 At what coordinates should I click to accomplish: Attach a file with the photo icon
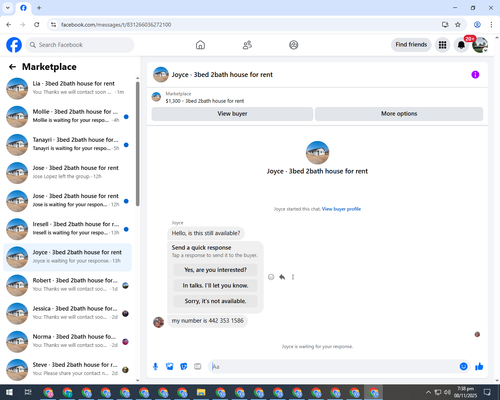pos(170,367)
